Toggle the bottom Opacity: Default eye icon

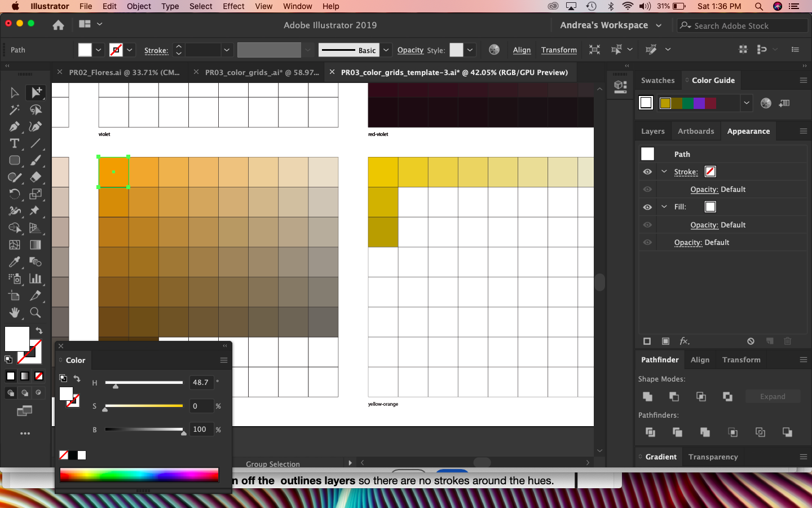(x=647, y=243)
